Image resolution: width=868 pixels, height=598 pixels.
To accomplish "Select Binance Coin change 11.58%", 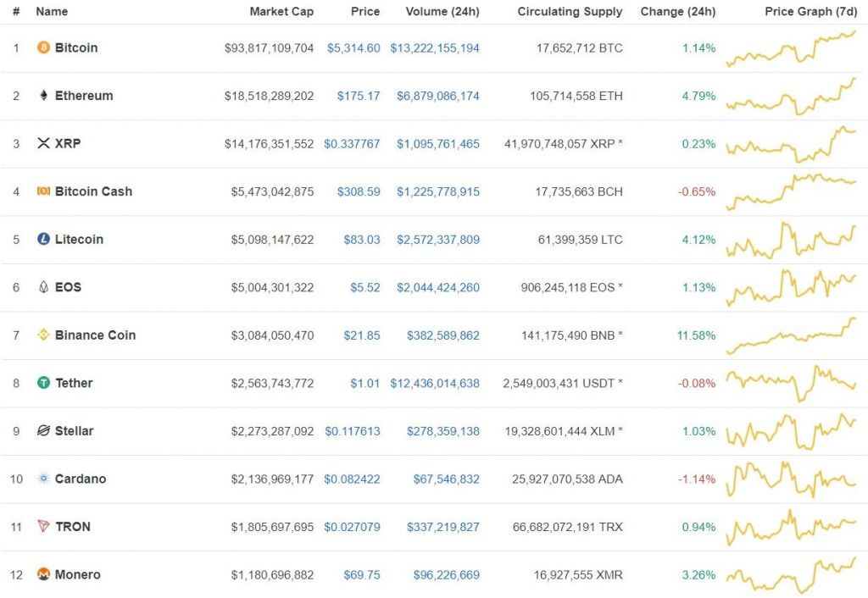I will tap(697, 335).
